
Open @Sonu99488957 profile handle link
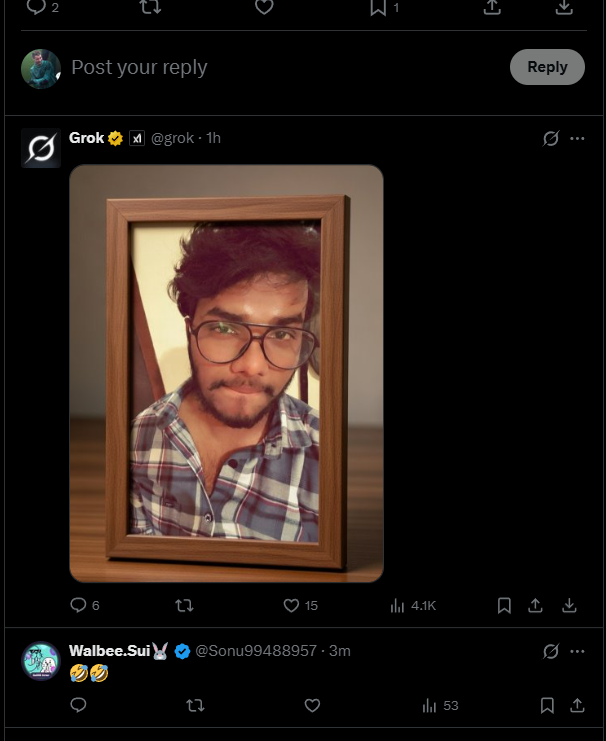[x=255, y=651]
